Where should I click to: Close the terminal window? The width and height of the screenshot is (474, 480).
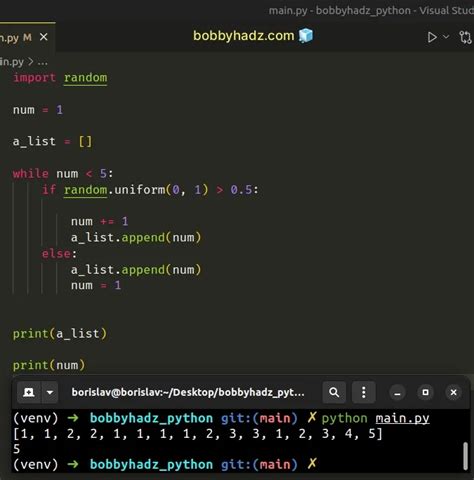(x=453, y=393)
